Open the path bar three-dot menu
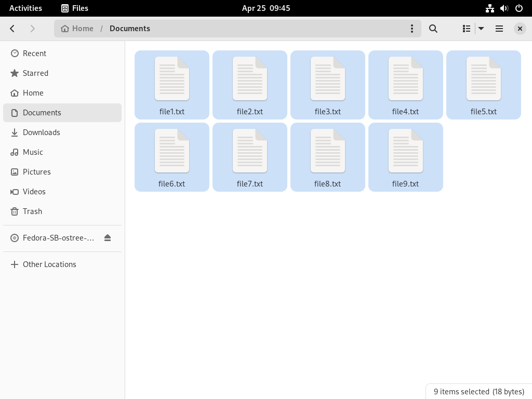 point(412,29)
